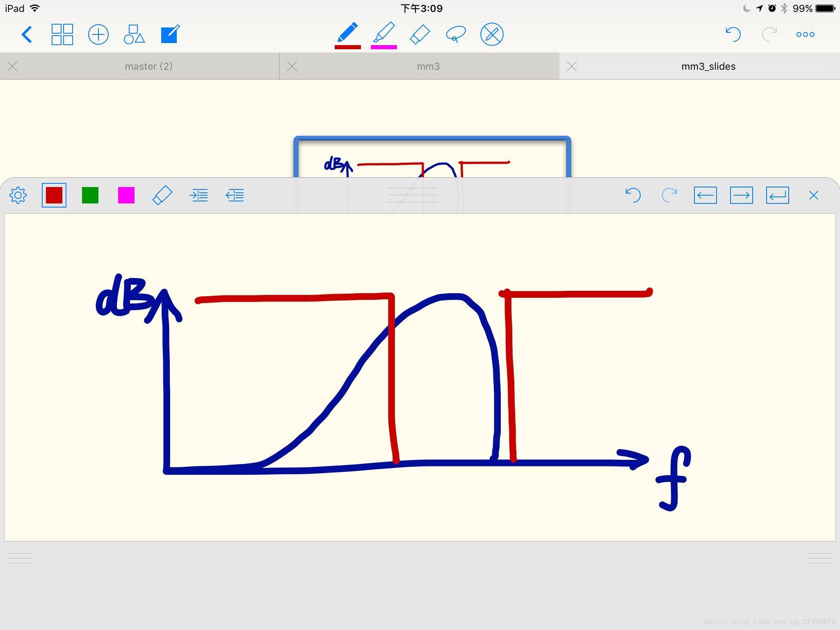
Task: Toggle the read-only pen disabled mode
Action: pos(492,34)
